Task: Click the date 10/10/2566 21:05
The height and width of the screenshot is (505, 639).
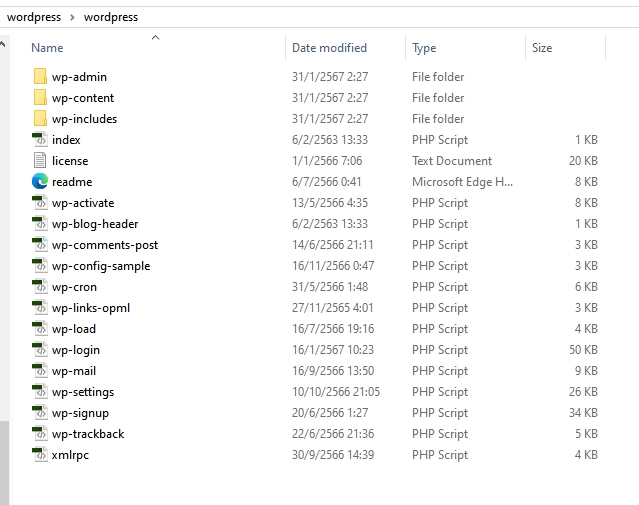Action: [336, 392]
